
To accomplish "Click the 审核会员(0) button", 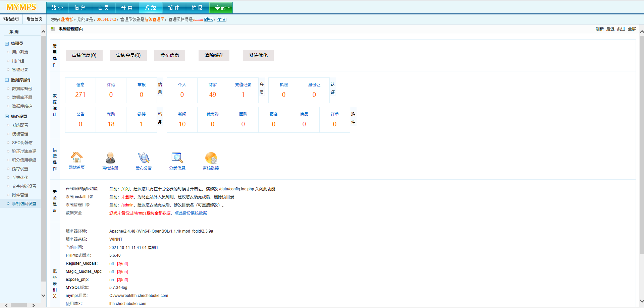I will 128,55.
